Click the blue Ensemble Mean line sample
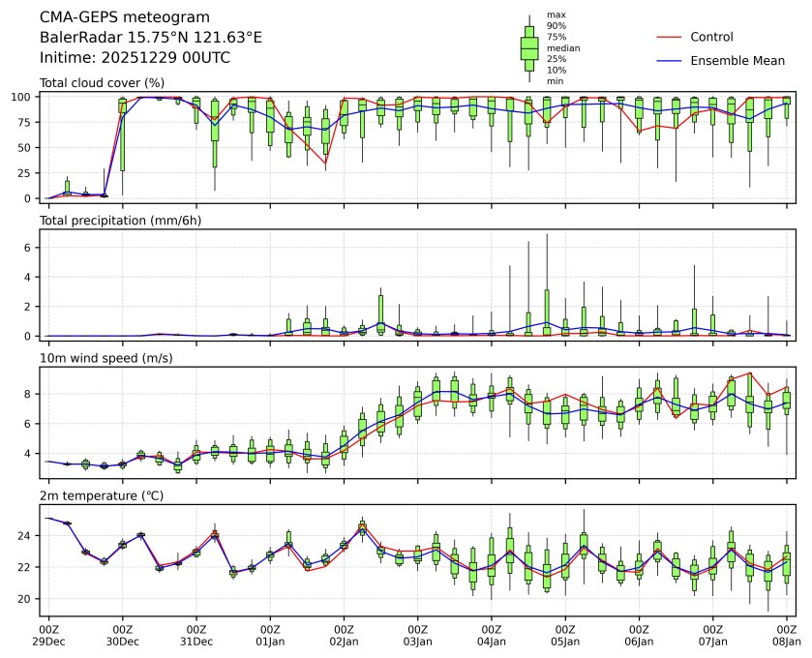 [x=671, y=60]
